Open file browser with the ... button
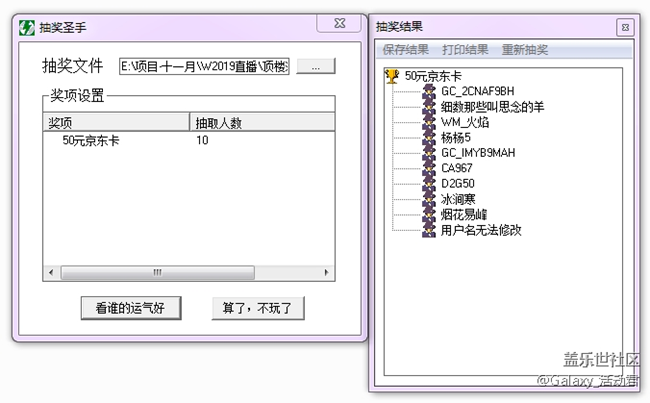 (316, 66)
